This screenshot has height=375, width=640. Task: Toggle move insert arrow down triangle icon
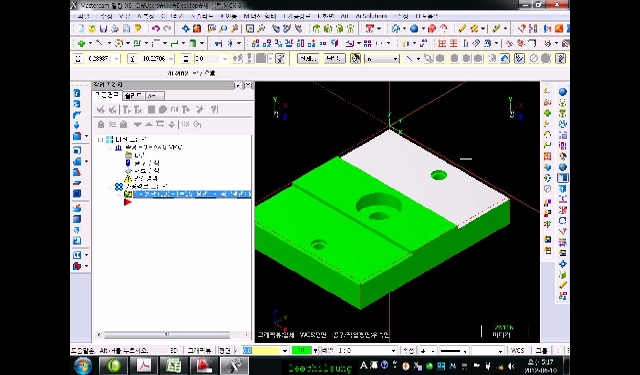coord(138,124)
